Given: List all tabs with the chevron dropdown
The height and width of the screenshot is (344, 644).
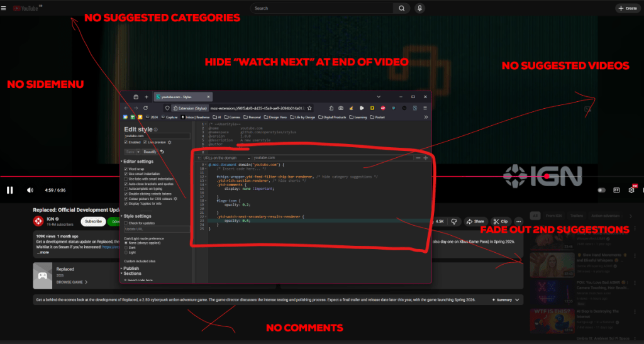Looking at the screenshot, I should click(378, 97).
